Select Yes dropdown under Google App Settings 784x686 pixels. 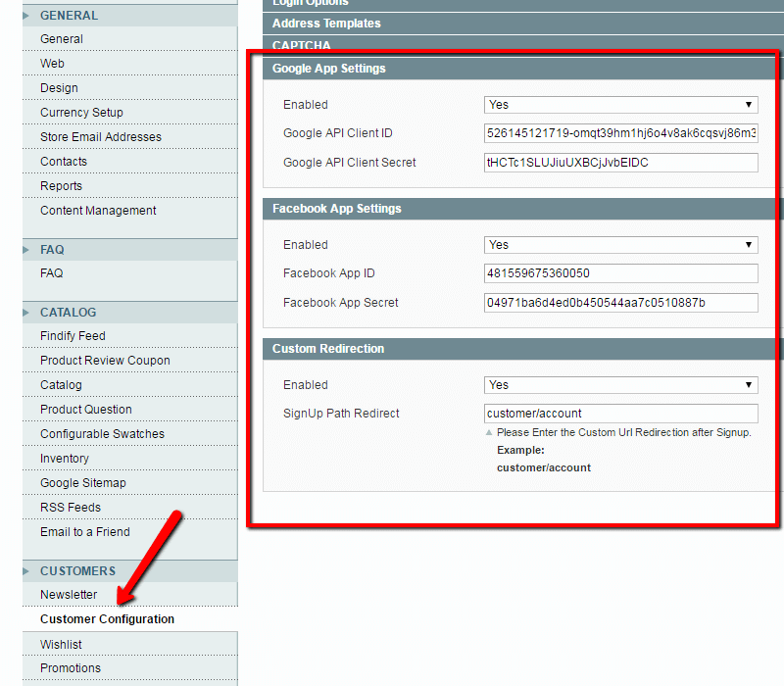pos(620,105)
